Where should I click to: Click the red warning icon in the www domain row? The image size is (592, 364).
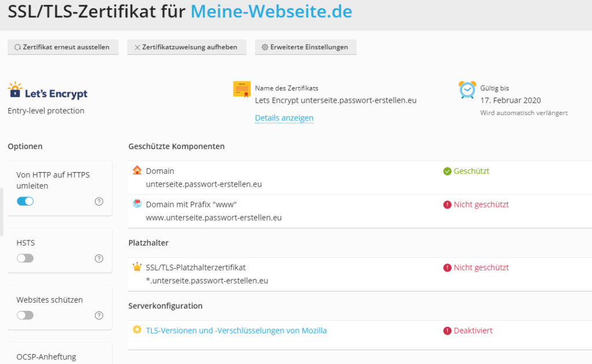(447, 205)
